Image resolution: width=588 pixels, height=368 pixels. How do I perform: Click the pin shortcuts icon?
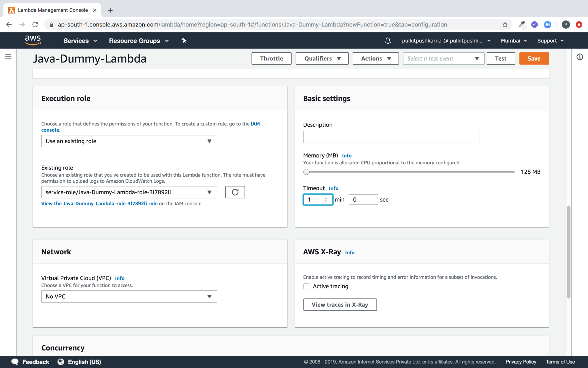click(184, 41)
